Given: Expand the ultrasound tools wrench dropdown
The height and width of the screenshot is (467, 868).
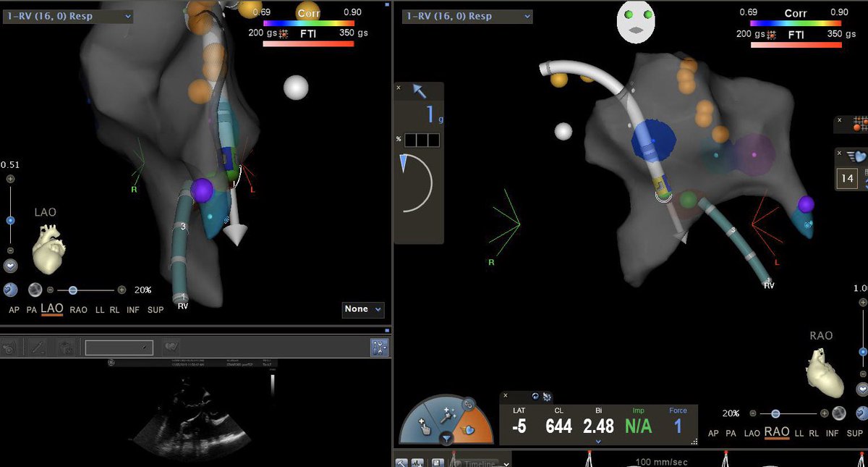Looking at the screenshot, I should (x=379, y=348).
